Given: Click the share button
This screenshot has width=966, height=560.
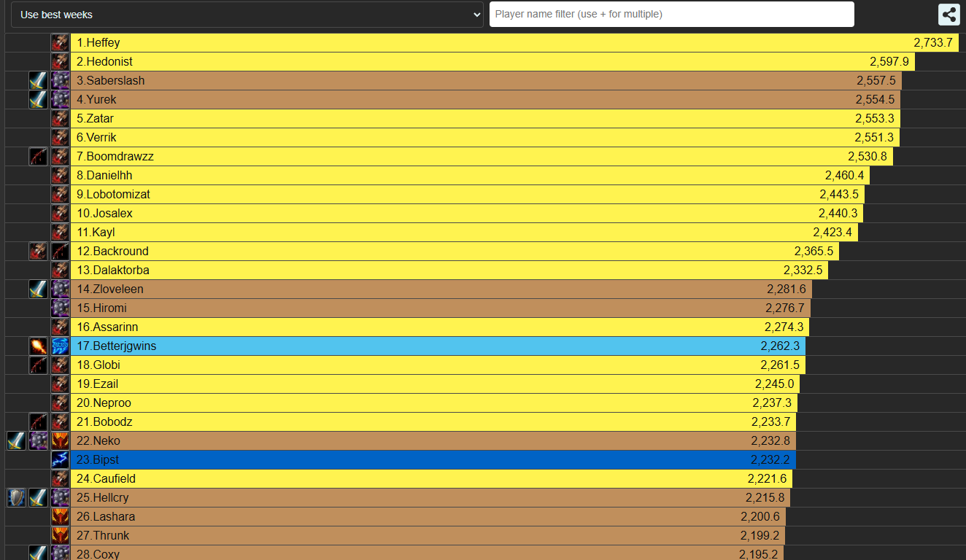Looking at the screenshot, I should (948, 15).
